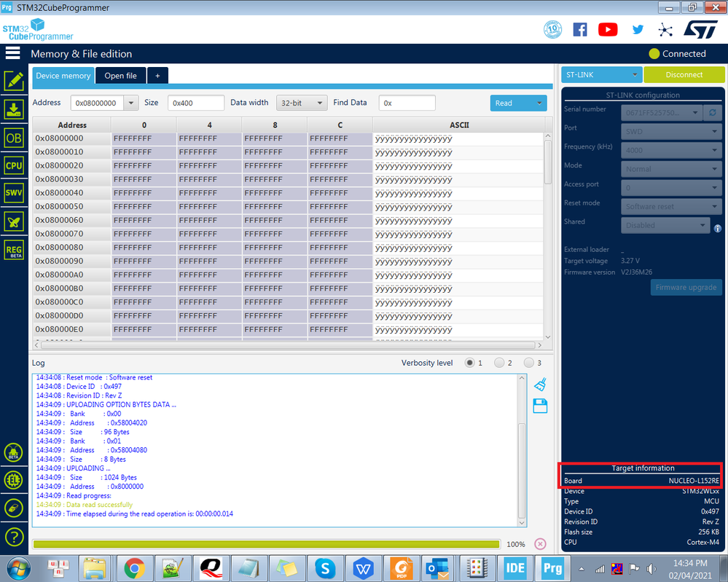Expand the Address history dropdown arrow
728x582 pixels.
[x=131, y=103]
